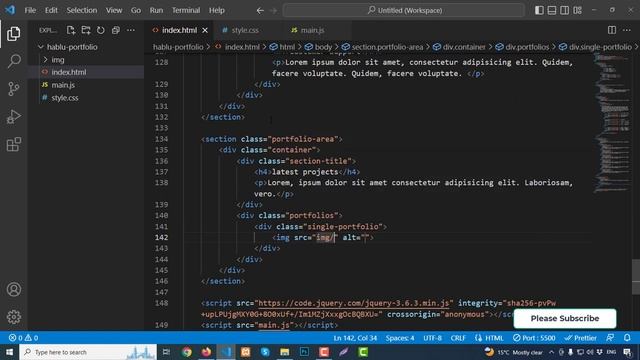
Task: Go forward in navigation history
Action: coord(273,10)
